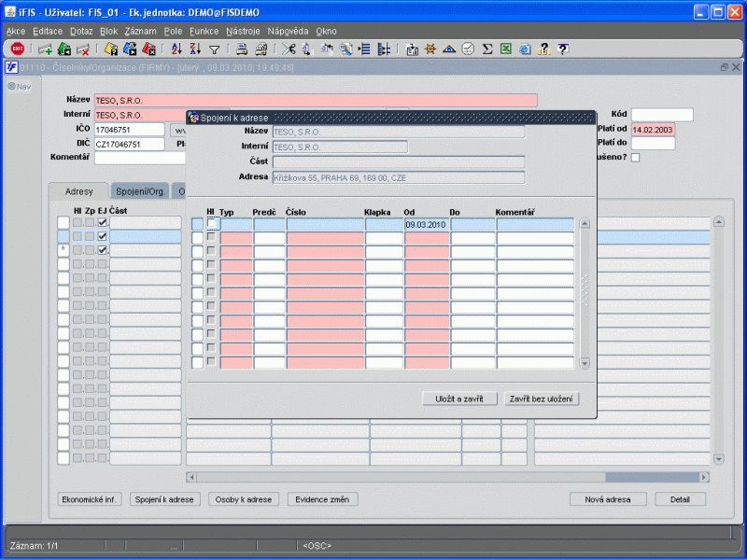Toggle the Hl checkbox in first dialog row
Screen dimensions: 747x560
(212, 224)
